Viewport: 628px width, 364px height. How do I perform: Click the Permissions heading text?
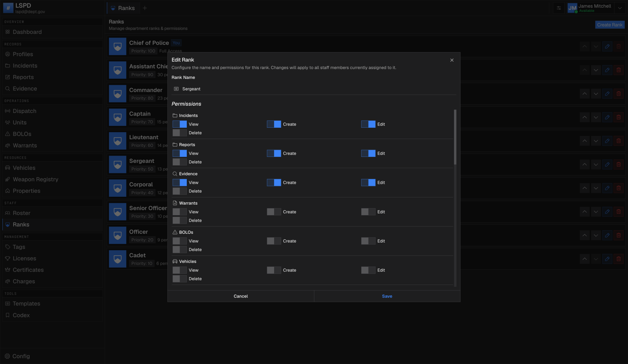(186, 104)
